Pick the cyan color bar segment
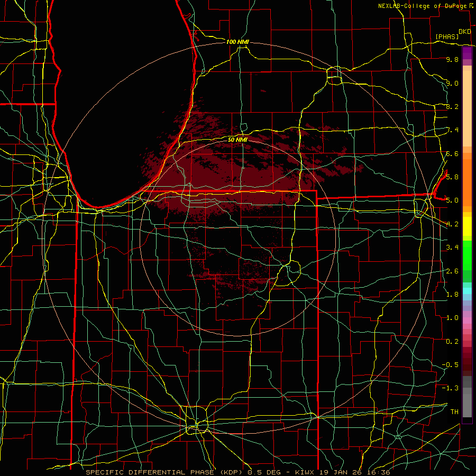The width and height of the screenshot is (476, 476). [467, 291]
